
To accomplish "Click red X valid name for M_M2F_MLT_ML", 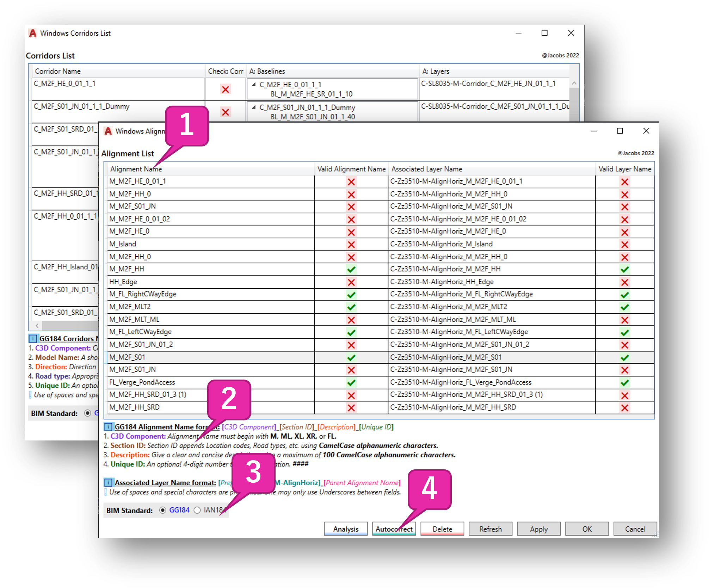I will 351,320.
